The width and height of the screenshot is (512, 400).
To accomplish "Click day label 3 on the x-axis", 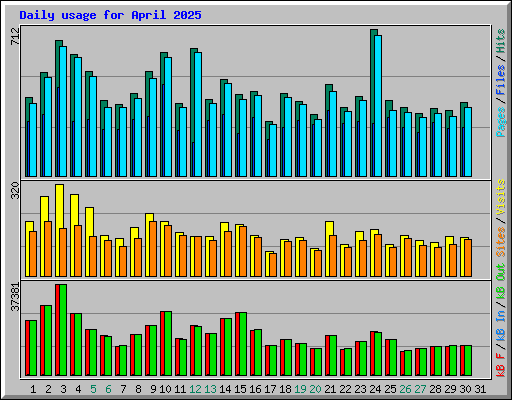I will (63, 389).
